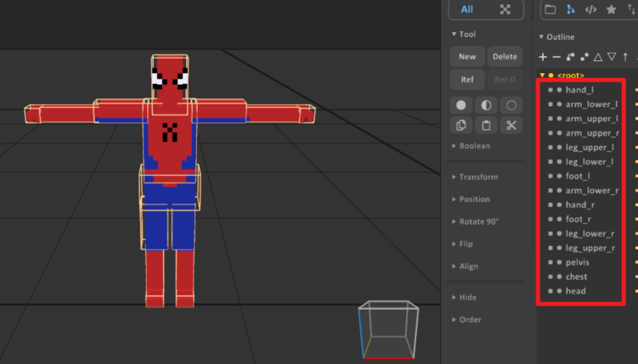638x364 pixels.
Task: Select the <root> label in Outline
Action: pos(571,76)
